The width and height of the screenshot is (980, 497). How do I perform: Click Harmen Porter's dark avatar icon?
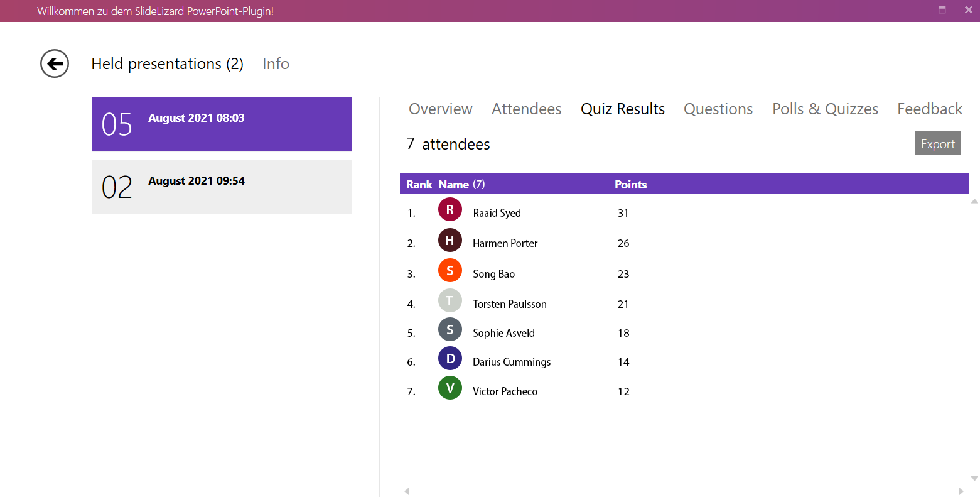pos(450,240)
